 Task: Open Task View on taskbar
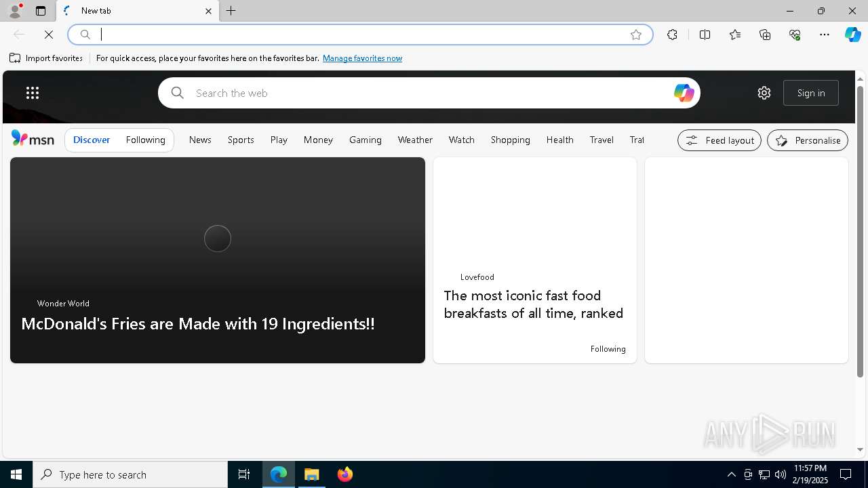pyautogui.click(x=244, y=474)
